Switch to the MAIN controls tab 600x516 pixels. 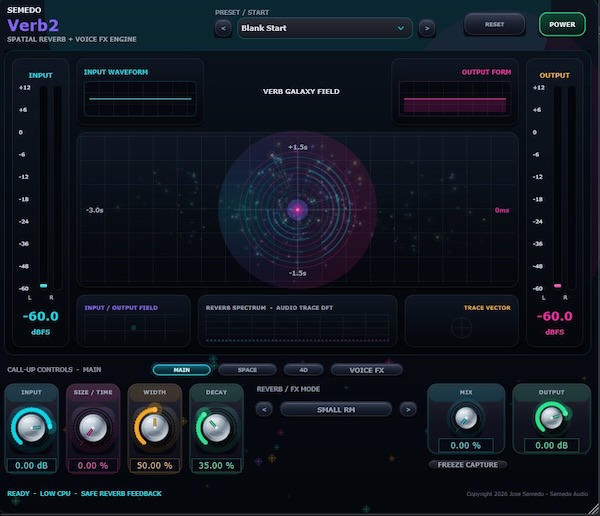pos(181,370)
